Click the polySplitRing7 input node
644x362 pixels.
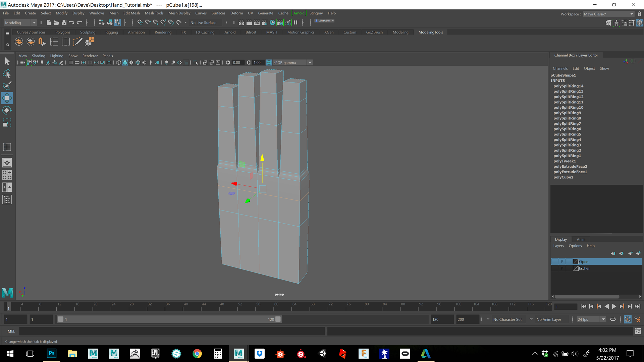point(567,123)
